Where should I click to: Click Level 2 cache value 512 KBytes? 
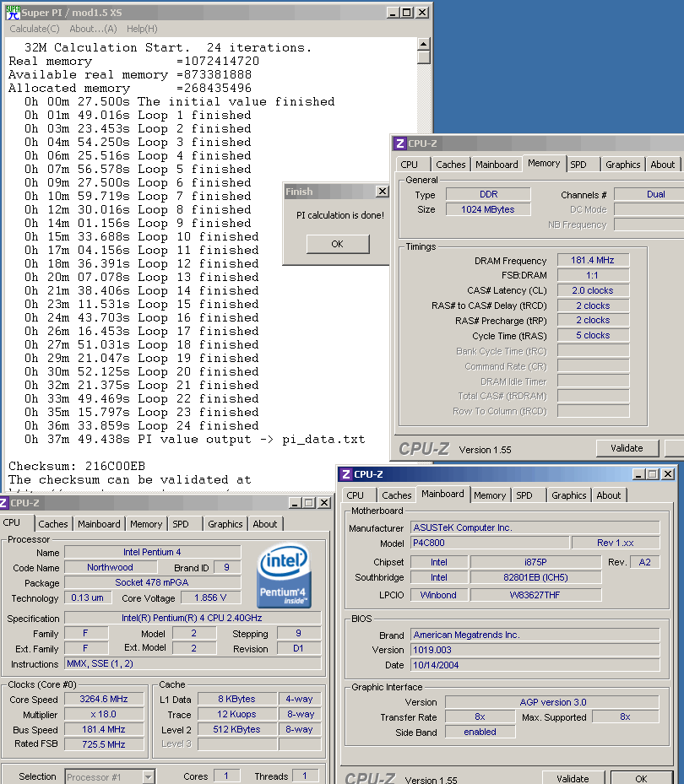(x=237, y=729)
